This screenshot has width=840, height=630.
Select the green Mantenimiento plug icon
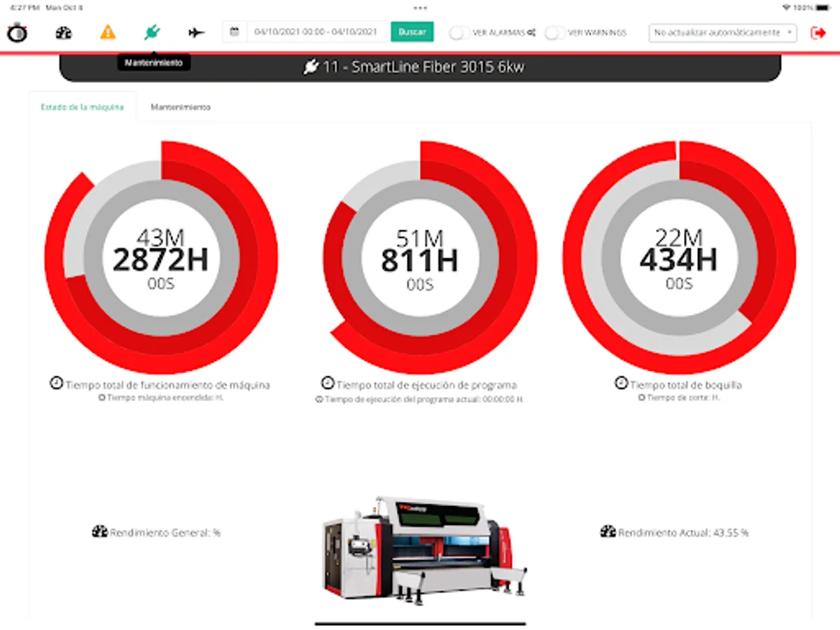152,32
